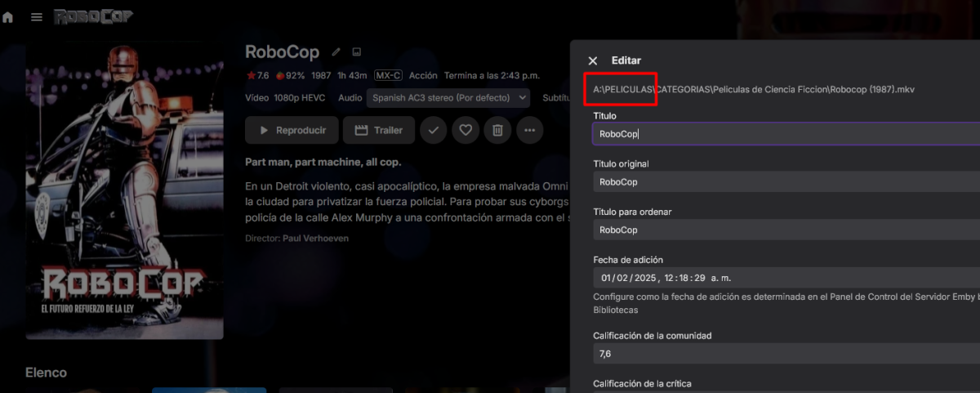Close the Editar dialog with X

tap(593, 60)
